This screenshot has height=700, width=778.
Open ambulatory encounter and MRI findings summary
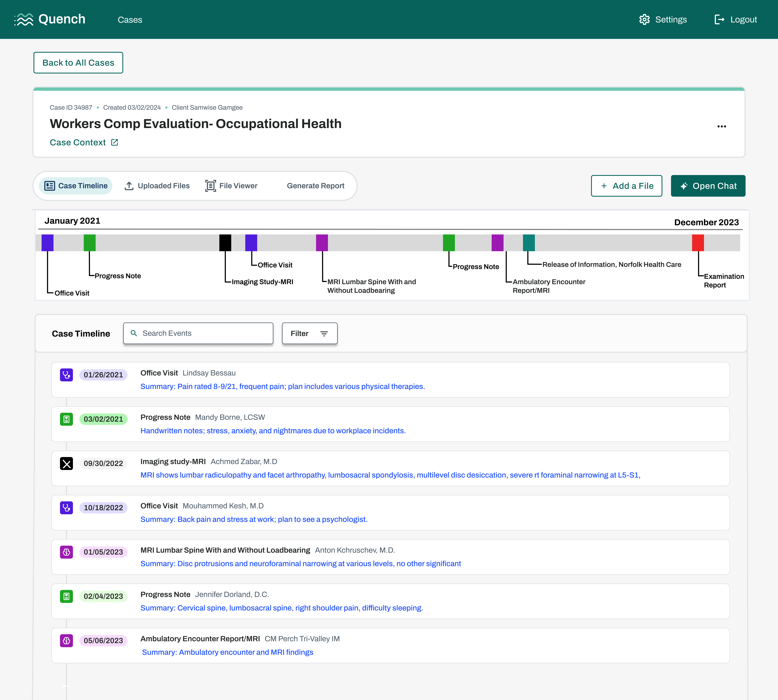tap(228, 652)
